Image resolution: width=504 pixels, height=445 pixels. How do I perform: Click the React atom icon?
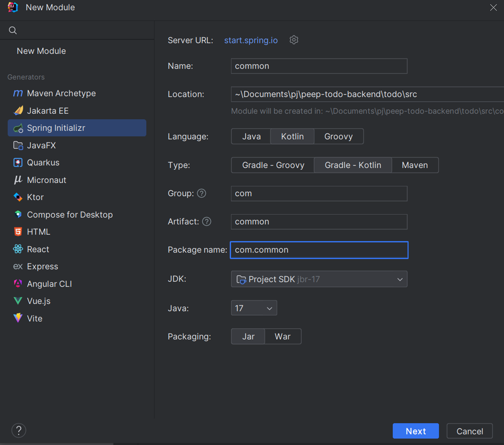click(x=18, y=249)
